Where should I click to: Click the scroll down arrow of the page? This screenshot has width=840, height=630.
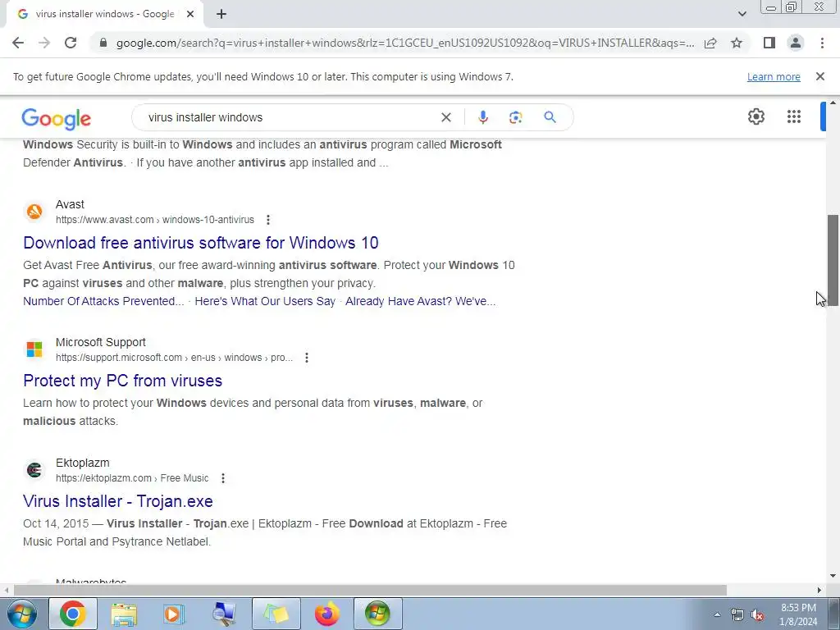[833, 576]
